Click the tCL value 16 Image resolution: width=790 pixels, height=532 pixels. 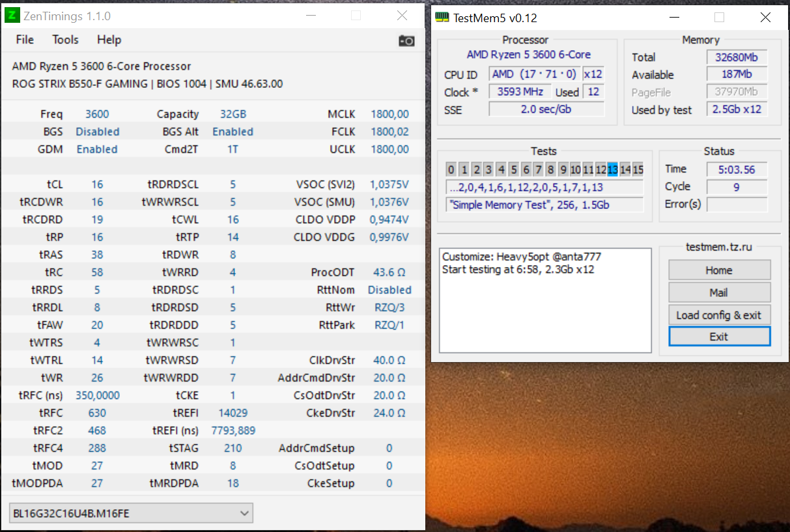[97, 184]
